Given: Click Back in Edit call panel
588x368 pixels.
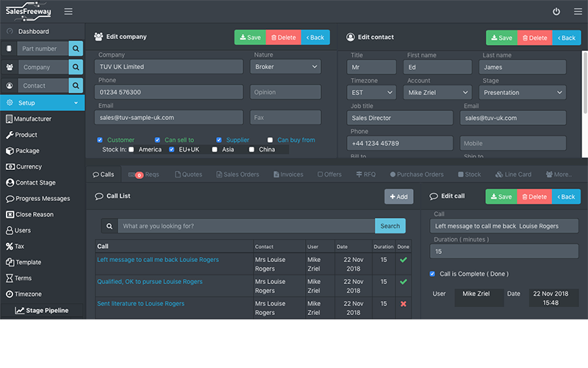Looking at the screenshot, I should 566,197.
